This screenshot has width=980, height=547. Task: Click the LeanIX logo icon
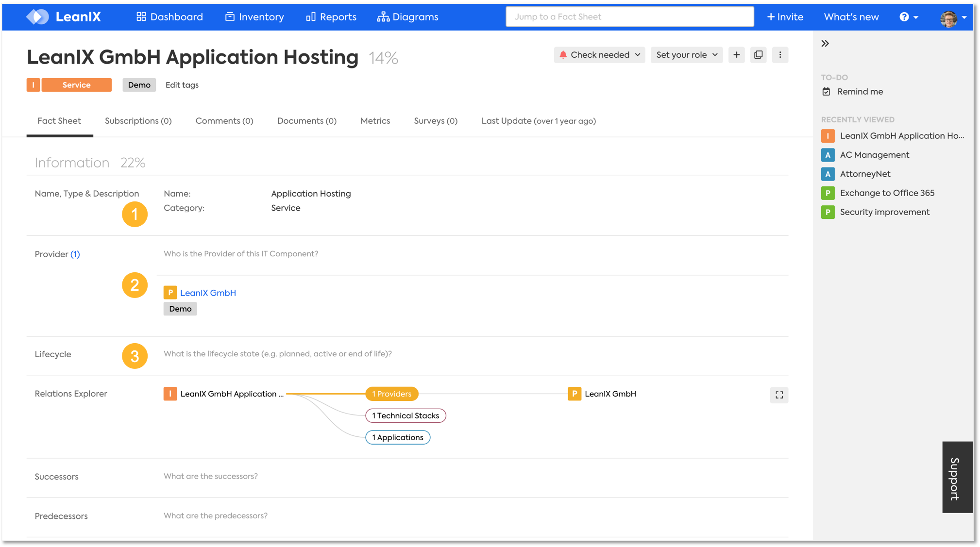point(37,17)
